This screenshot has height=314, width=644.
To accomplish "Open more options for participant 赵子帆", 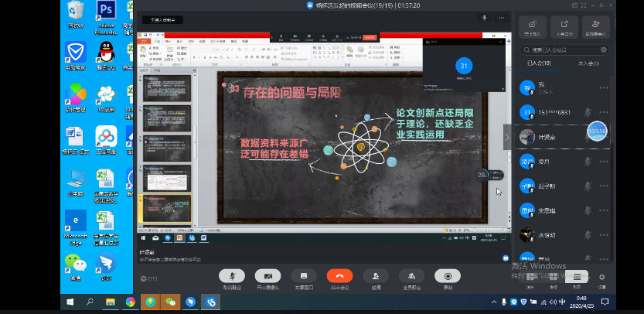I will [x=604, y=186].
